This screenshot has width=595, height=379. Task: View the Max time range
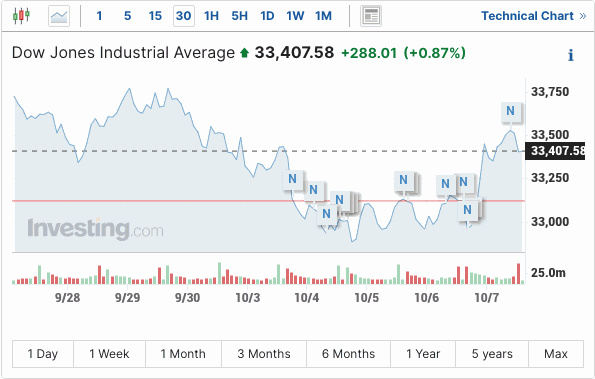point(556,354)
